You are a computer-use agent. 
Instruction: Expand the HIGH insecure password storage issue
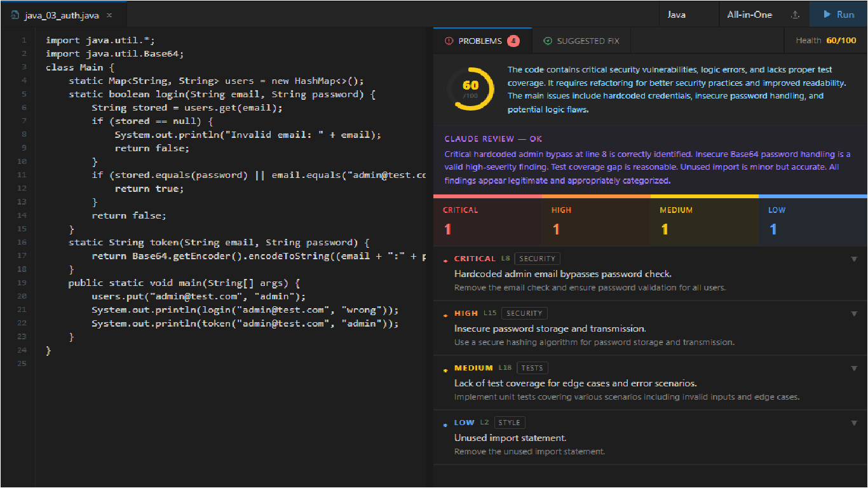(855, 314)
